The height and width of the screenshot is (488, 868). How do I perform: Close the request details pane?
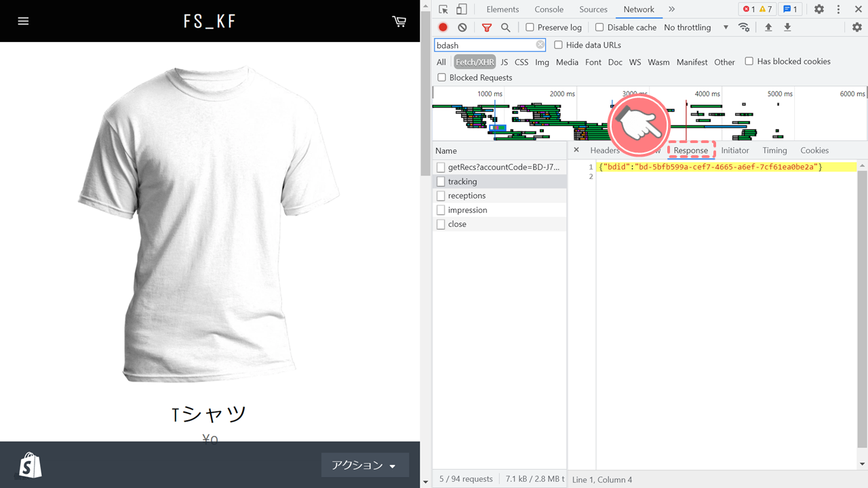pyautogui.click(x=576, y=150)
